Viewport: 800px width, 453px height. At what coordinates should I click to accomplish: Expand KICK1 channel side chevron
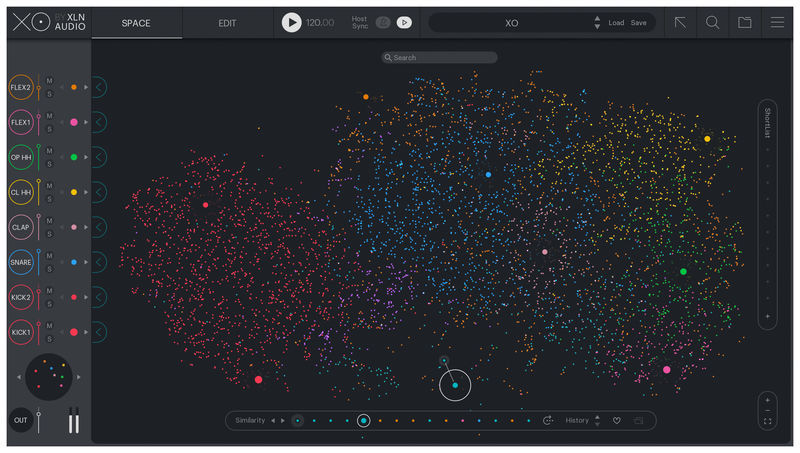tap(99, 332)
